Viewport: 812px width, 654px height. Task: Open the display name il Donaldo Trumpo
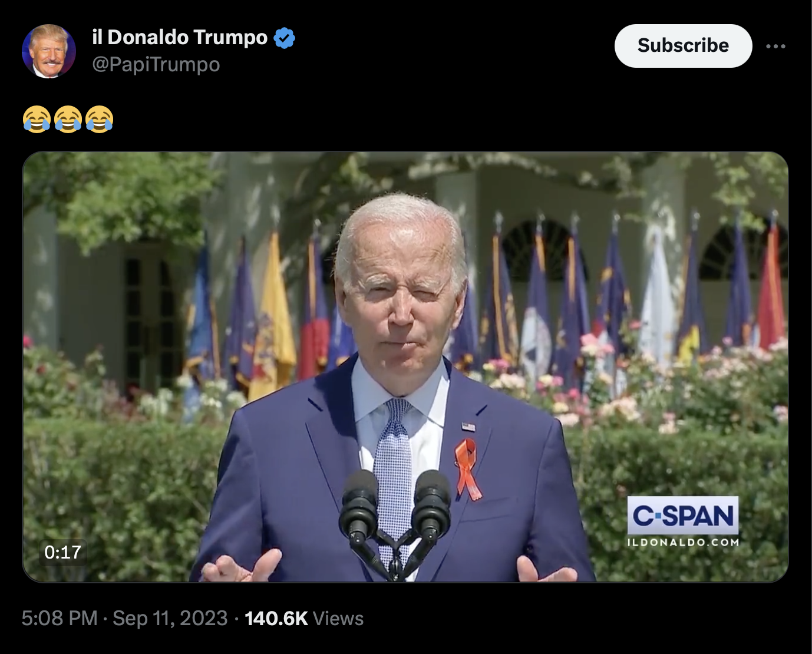pos(180,37)
